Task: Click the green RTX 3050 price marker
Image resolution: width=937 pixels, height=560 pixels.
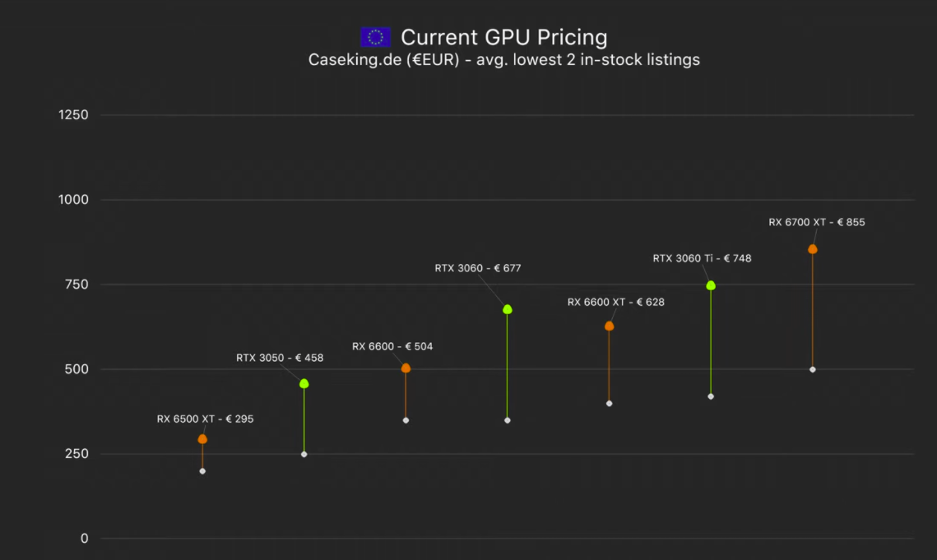Action: pos(304,384)
